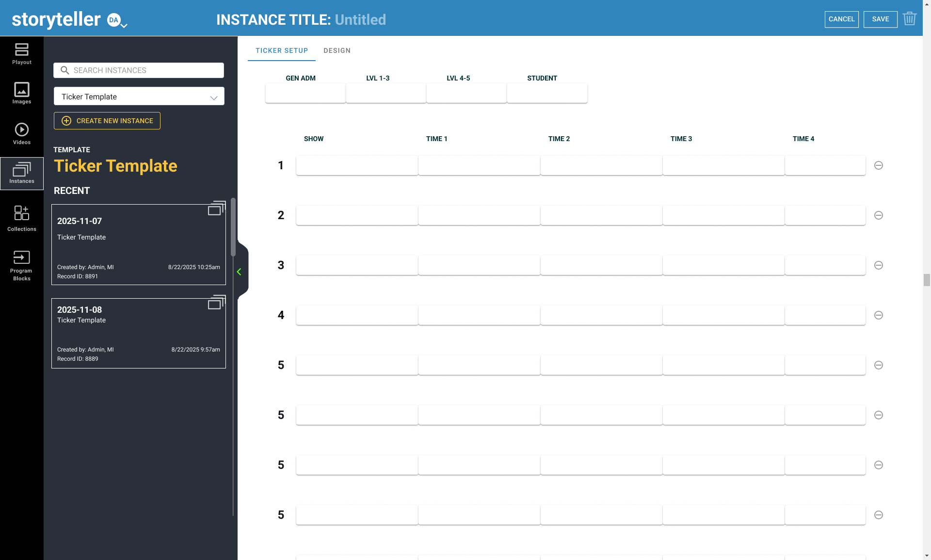Open the Playout sidebar section
931x560 pixels.
21,53
